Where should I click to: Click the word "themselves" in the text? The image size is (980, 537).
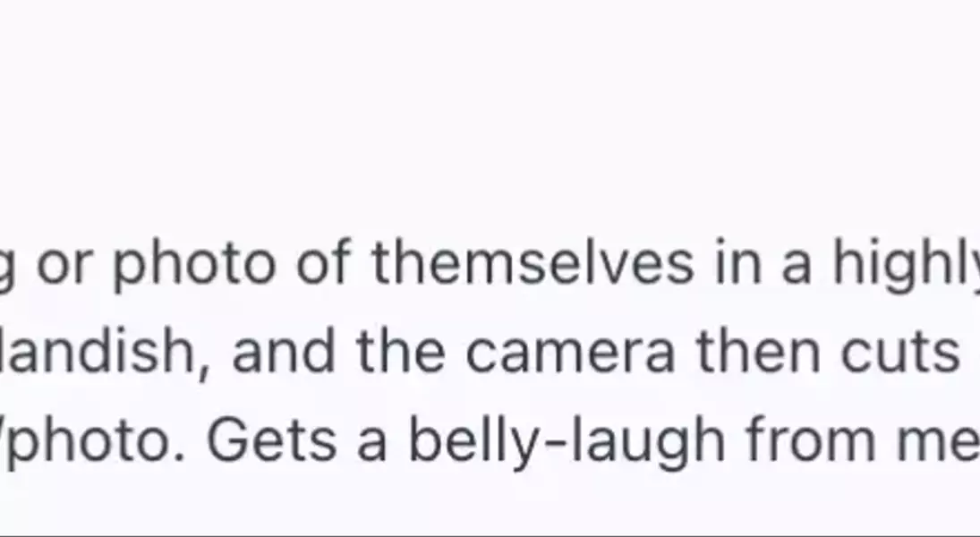(533, 262)
